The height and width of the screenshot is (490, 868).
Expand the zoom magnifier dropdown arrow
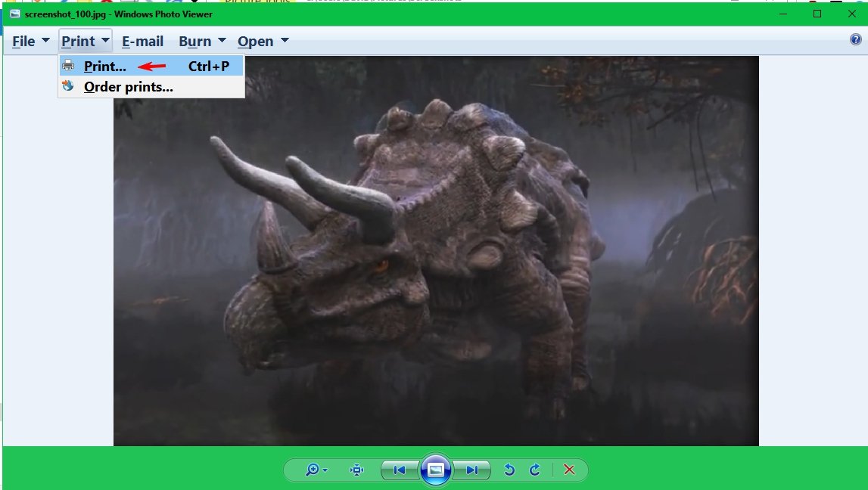325,470
